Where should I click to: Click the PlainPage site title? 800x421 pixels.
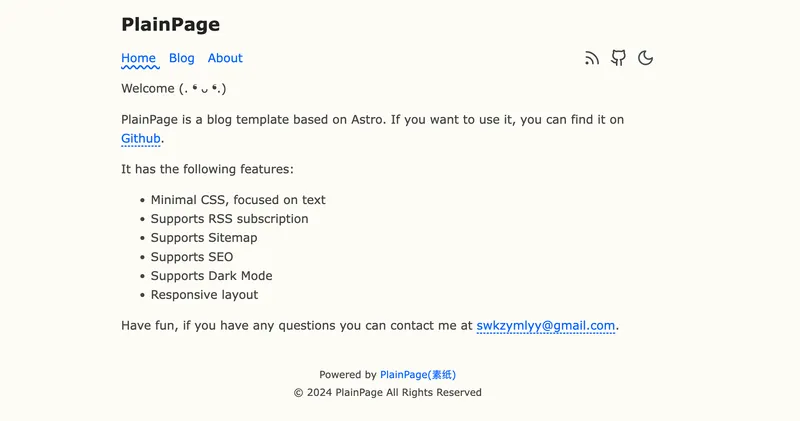[170, 25]
